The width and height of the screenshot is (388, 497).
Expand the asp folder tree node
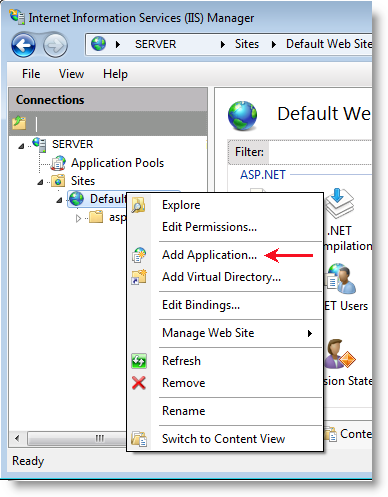click(78, 218)
